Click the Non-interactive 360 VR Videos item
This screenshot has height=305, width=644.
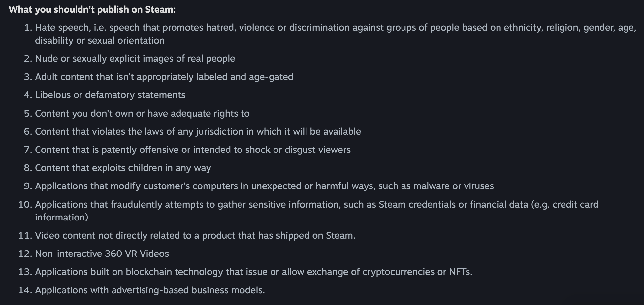(102, 254)
